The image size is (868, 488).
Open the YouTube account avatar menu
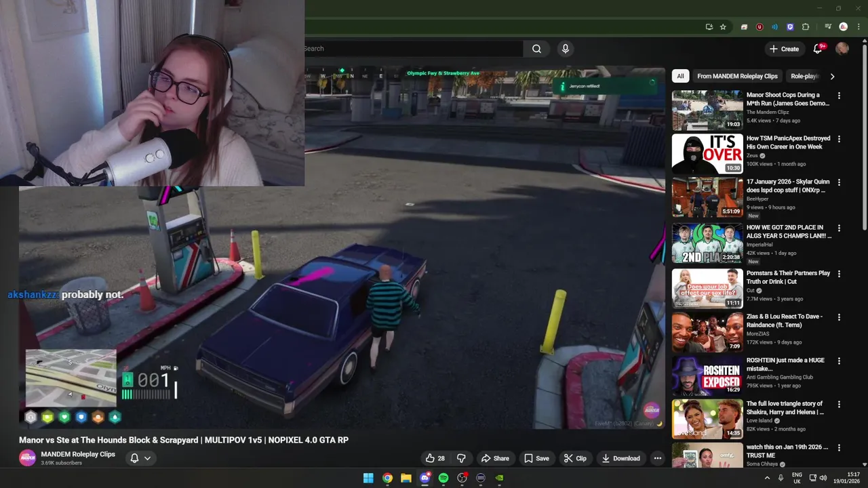tap(842, 49)
